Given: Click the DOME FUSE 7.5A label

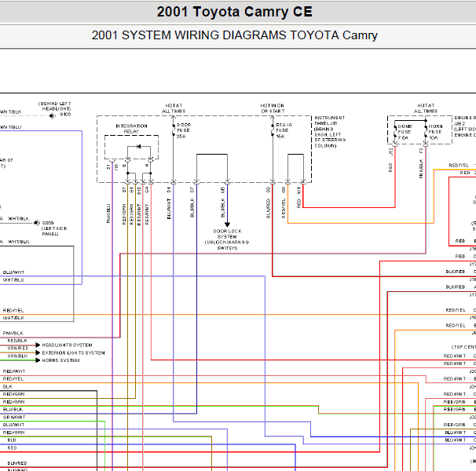Looking at the screenshot, I should pyautogui.click(x=405, y=132).
